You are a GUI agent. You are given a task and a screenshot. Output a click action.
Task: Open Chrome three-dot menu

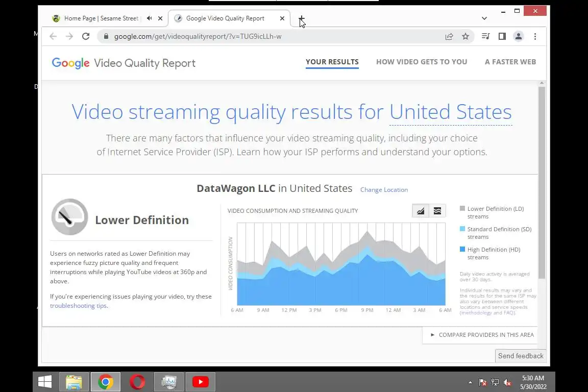coord(535,36)
